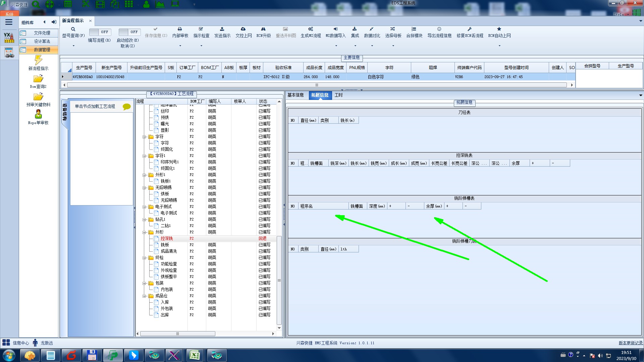Collapse the 外形 folder in process tree

point(144,232)
